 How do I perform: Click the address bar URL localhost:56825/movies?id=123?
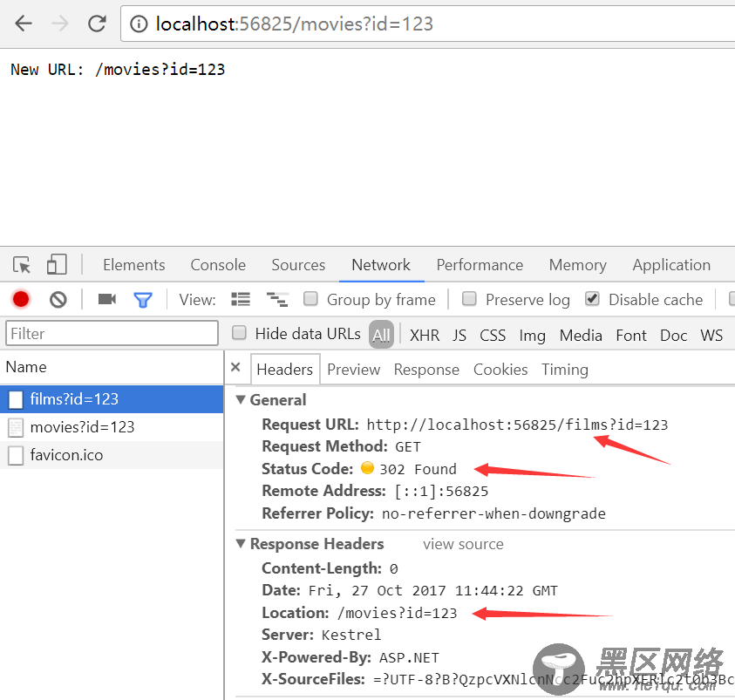pos(295,24)
